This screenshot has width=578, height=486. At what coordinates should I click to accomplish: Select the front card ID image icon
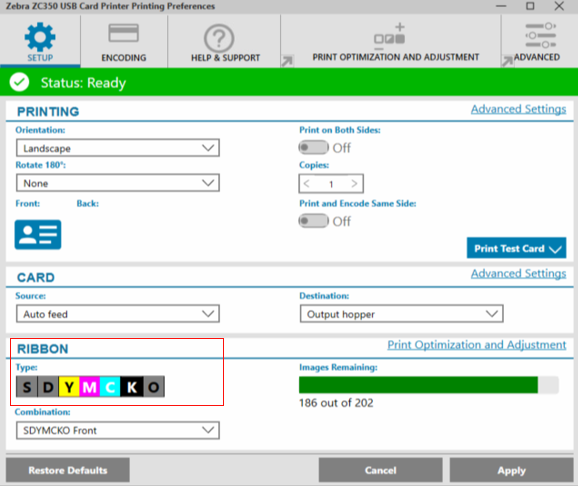pos(38,235)
